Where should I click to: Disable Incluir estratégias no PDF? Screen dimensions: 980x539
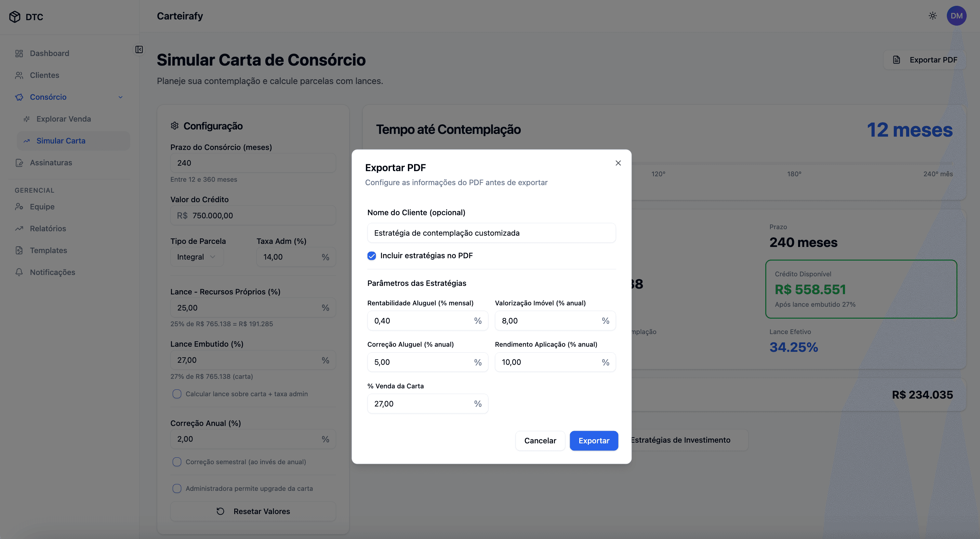371,256
